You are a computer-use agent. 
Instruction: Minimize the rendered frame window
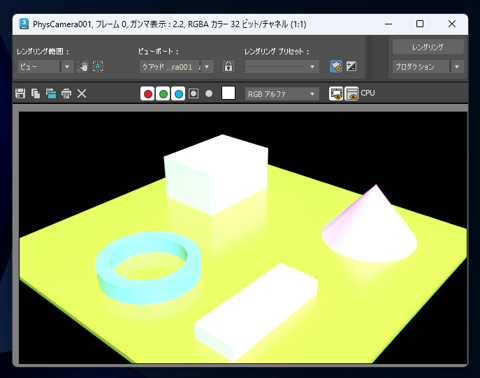tap(388, 24)
